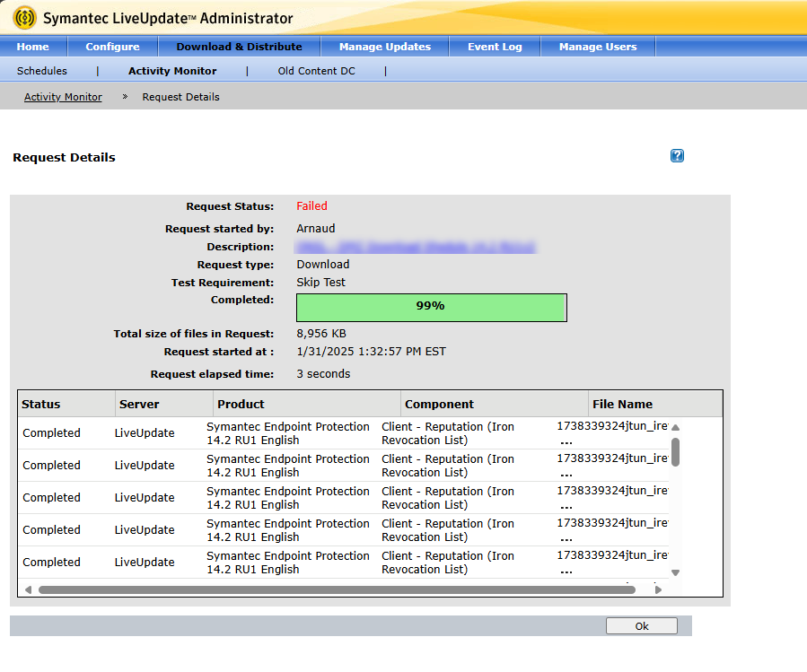Image resolution: width=807 pixels, height=672 pixels.
Task: Open the Configure menu
Action: [x=112, y=47]
